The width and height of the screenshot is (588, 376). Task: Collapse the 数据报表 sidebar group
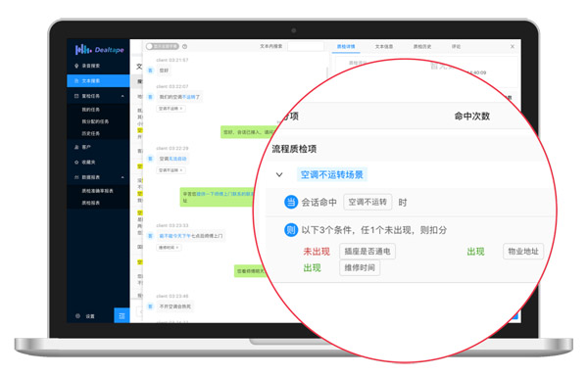coord(122,177)
